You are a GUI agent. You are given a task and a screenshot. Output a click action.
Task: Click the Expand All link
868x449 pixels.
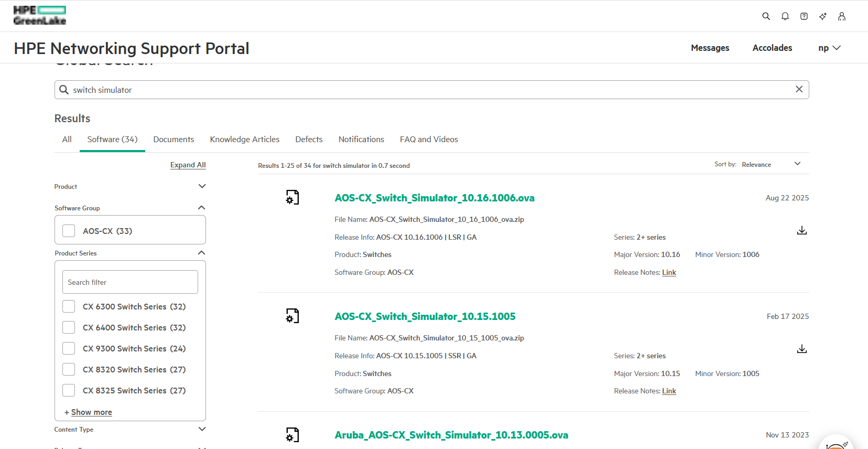point(188,165)
